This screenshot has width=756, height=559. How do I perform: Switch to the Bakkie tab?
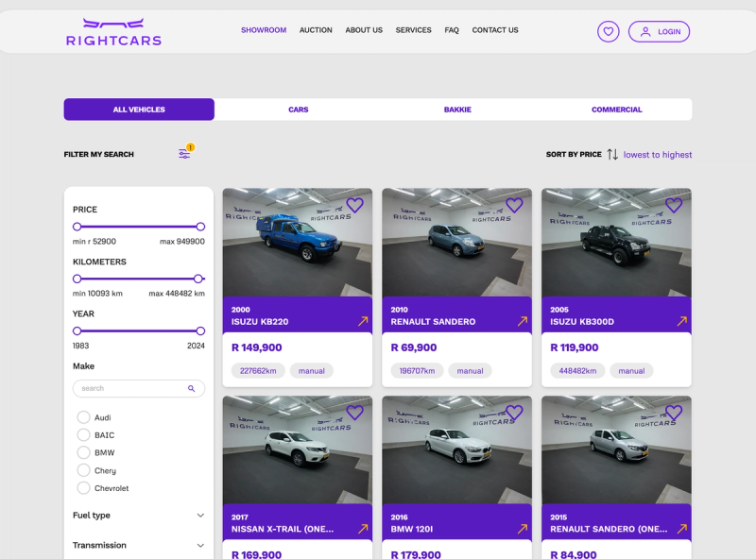[457, 110]
